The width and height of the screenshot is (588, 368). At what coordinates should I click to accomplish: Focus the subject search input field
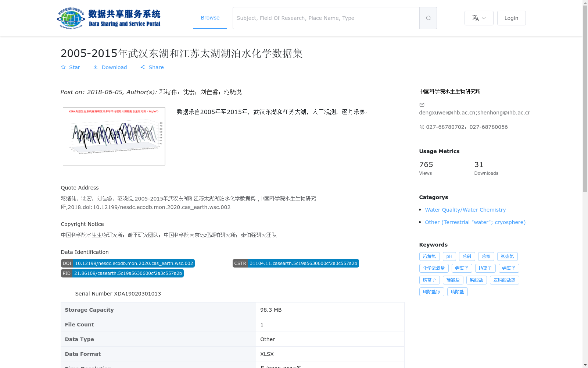tap(326, 18)
